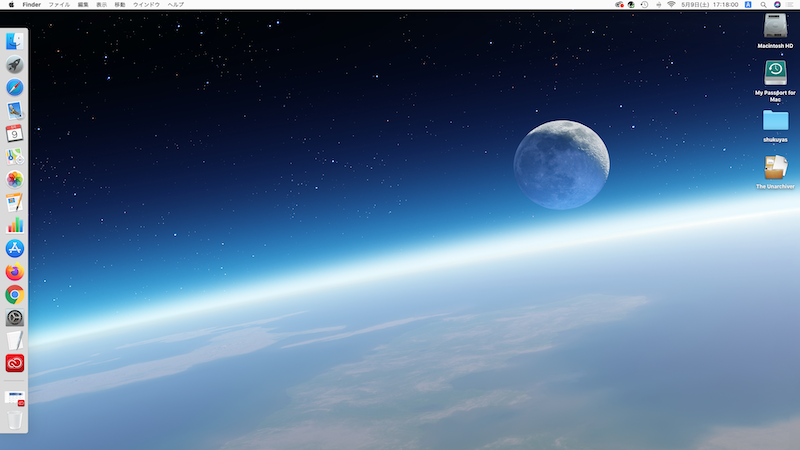Open the Finder menu
Image resolution: width=800 pixels, height=450 pixels.
tap(32, 5)
